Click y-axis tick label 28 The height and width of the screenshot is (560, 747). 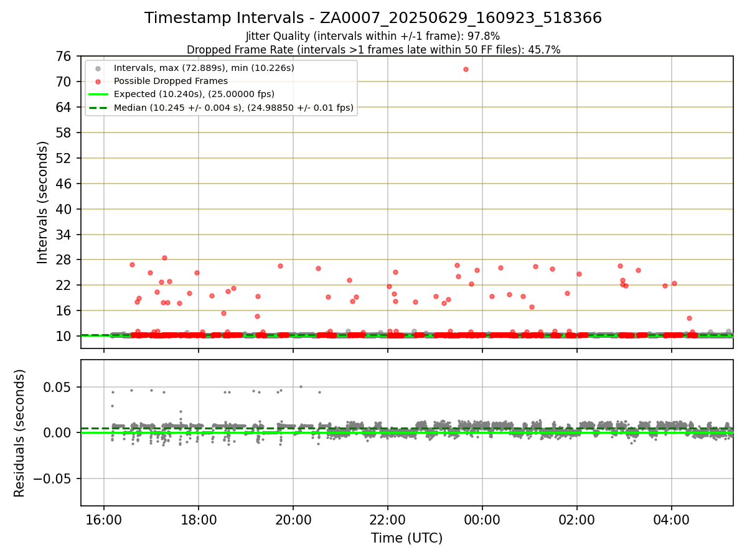pyautogui.click(x=63, y=260)
